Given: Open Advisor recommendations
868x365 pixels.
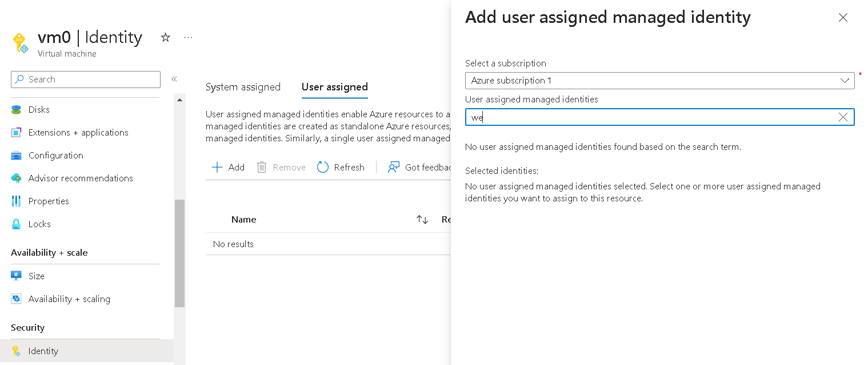Looking at the screenshot, I should point(80,178).
